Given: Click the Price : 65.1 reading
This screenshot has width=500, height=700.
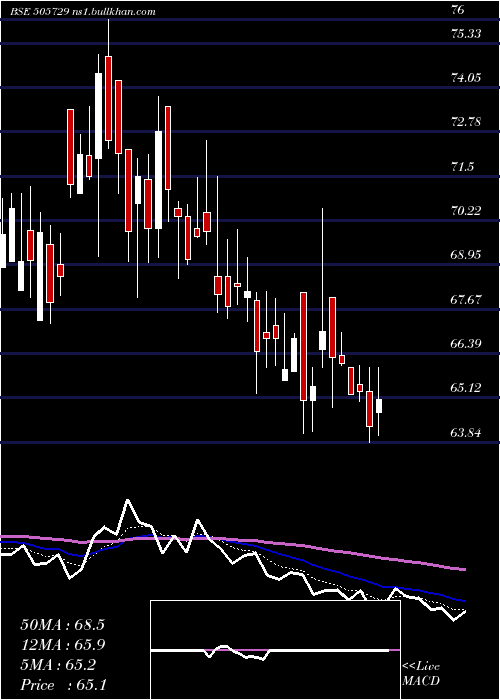Looking at the screenshot, I should pos(63,685).
